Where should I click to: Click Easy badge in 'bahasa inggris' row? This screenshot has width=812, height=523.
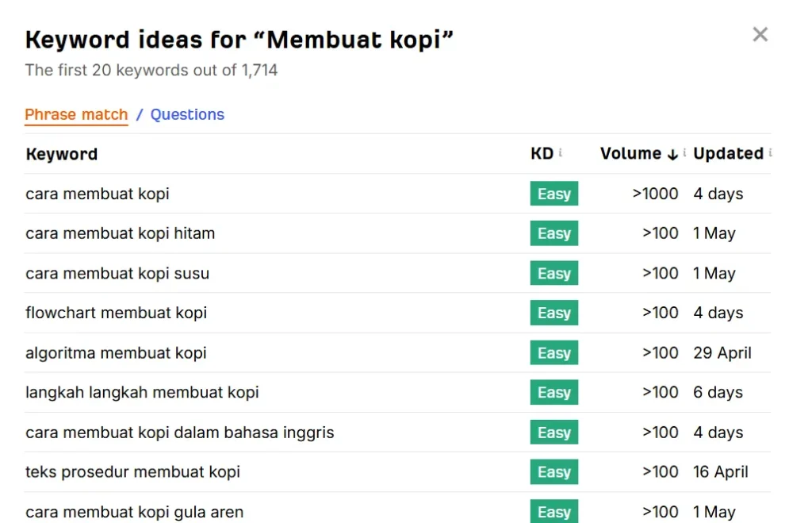coord(554,433)
